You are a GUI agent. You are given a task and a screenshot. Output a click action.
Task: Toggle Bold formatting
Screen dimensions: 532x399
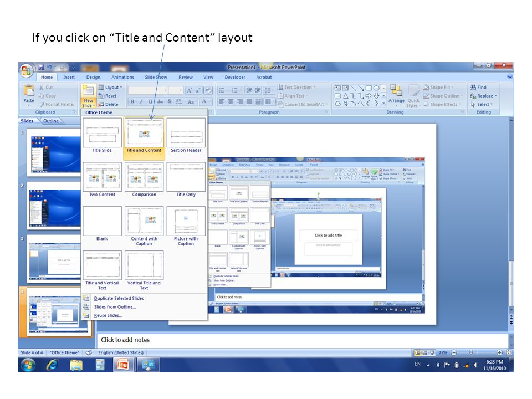point(132,101)
